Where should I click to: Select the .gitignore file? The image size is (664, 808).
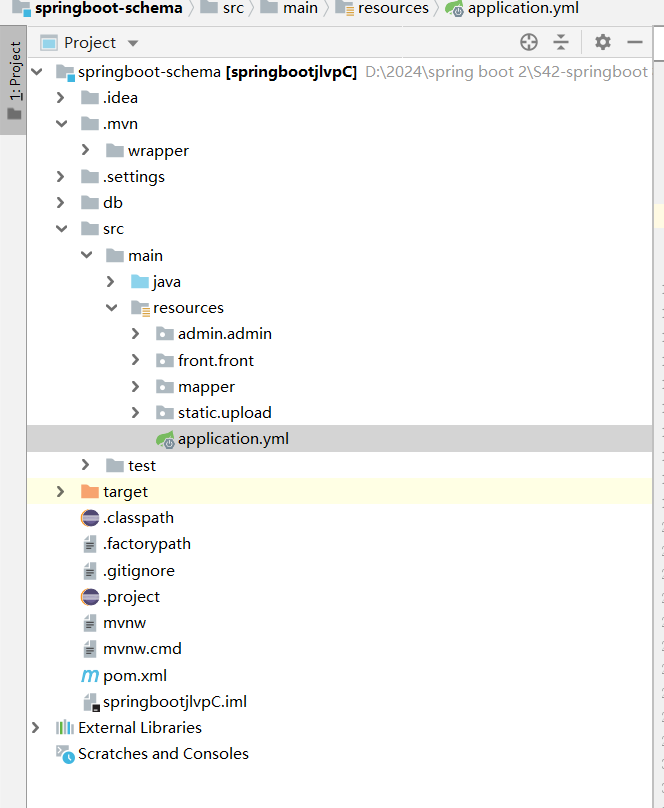point(138,570)
